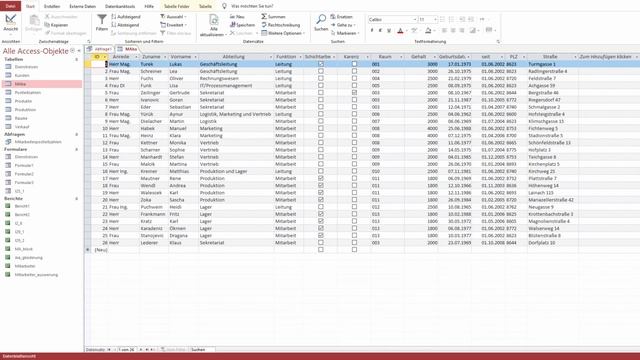This screenshot has height=360, width=640.
Task: Open Textformatierung dialog launcher
Action: [x=498, y=42]
